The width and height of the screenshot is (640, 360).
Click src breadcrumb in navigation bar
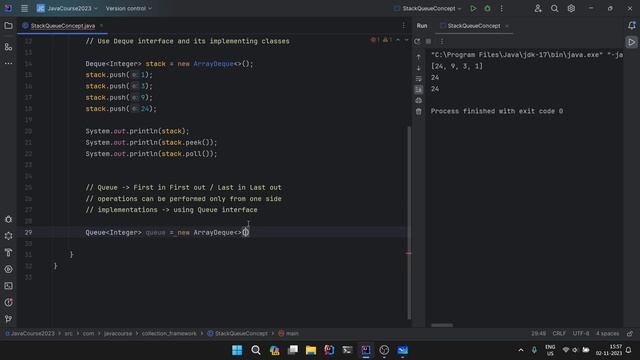point(68,333)
